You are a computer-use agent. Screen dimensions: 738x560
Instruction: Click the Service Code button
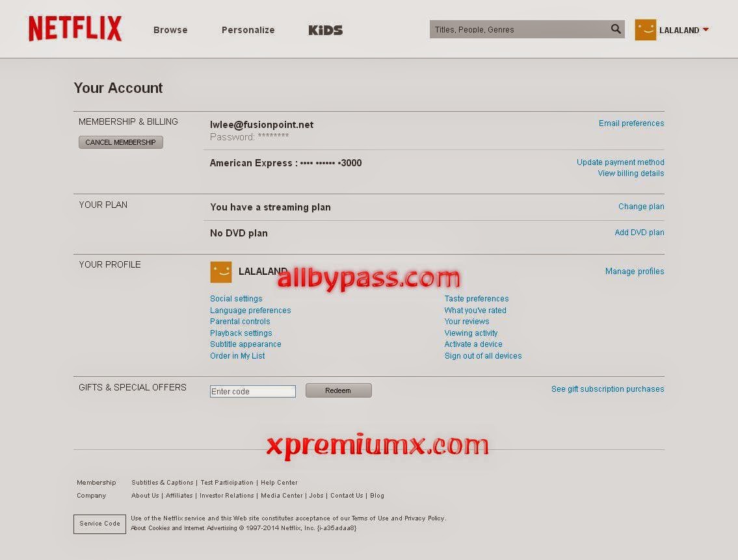tap(99, 524)
